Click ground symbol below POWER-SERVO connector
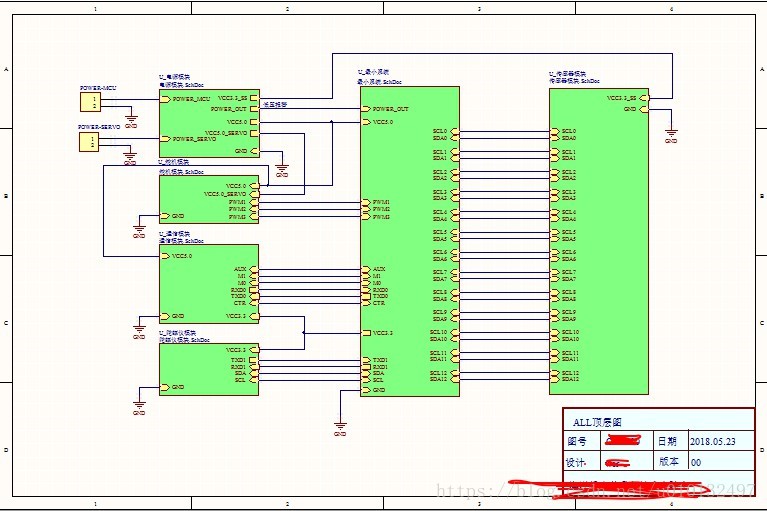 click(x=130, y=158)
